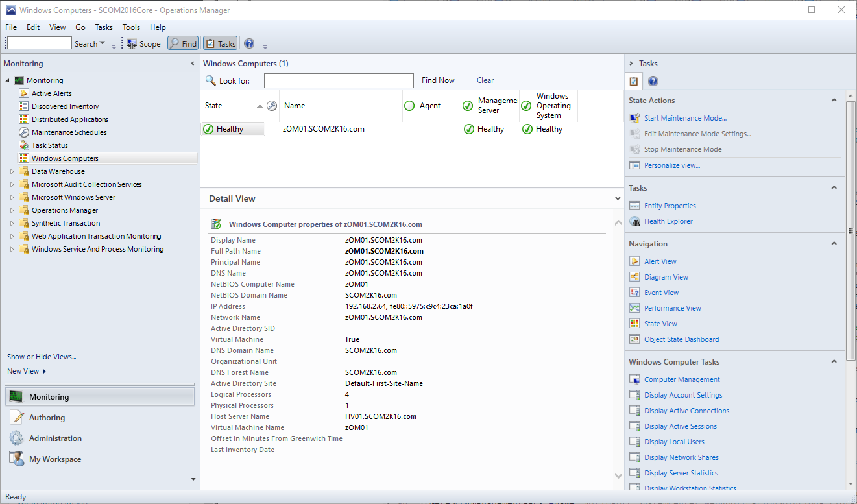Open the Edit menu

(x=33, y=27)
